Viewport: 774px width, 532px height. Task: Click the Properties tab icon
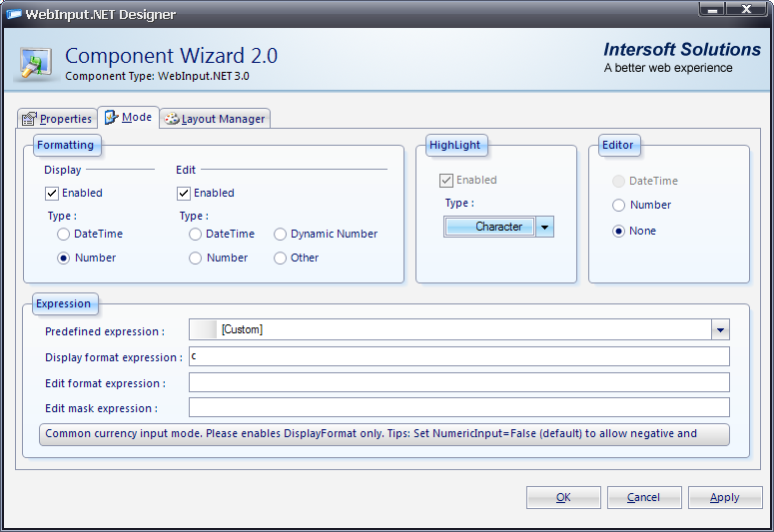click(x=29, y=119)
